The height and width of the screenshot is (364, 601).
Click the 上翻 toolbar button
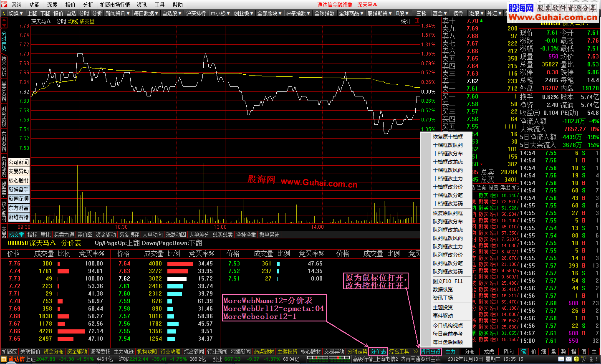click(x=33, y=13)
